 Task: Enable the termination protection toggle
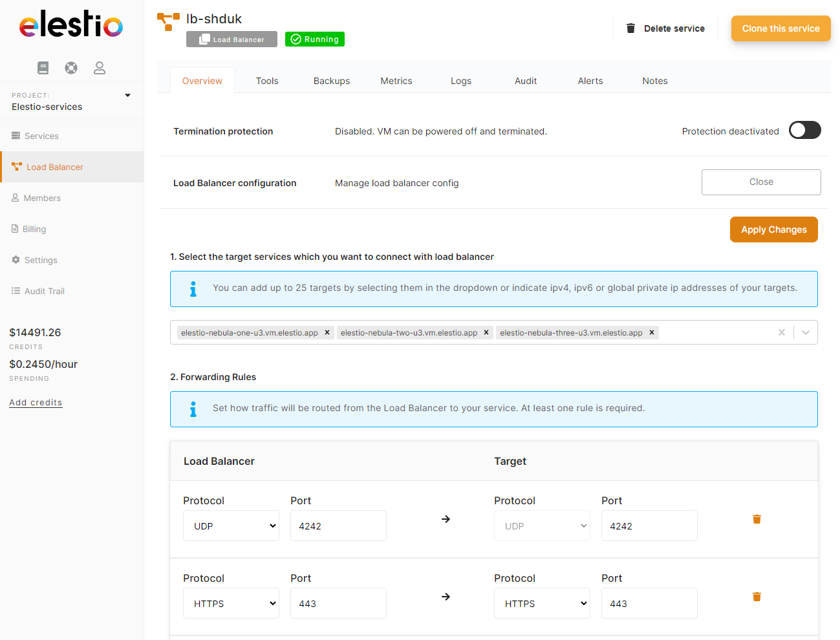coord(804,131)
